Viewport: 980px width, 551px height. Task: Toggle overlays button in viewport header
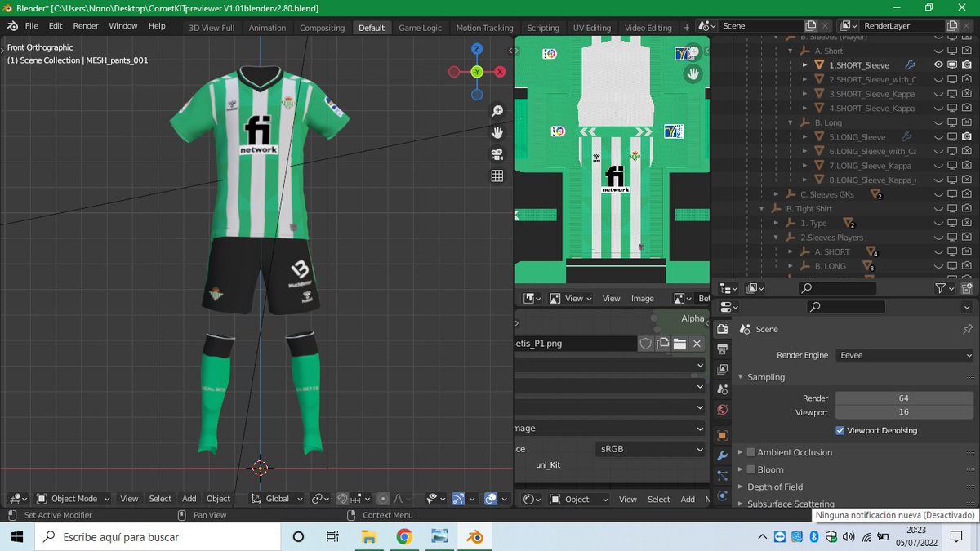click(x=491, y=499)
